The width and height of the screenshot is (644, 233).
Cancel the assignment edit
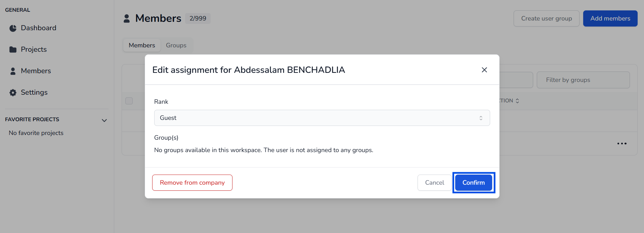[434, 183]
